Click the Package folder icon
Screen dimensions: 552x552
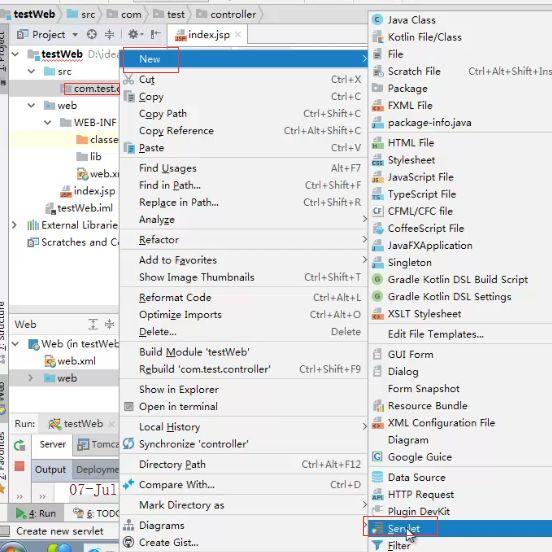(x=378, y=88)
